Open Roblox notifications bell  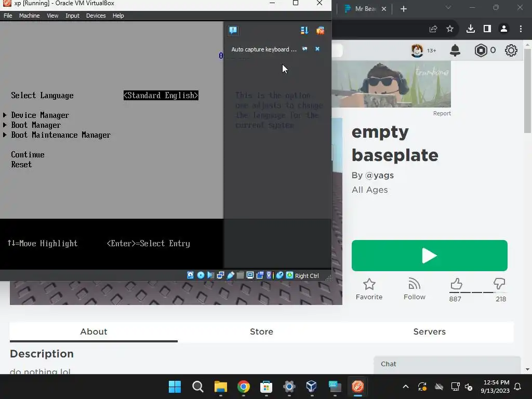[455, 50]
